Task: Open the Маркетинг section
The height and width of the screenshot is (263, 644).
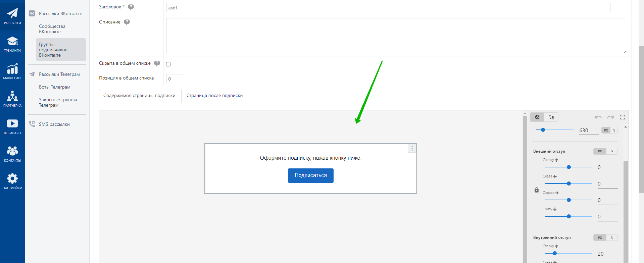Action: pos(12,71)
